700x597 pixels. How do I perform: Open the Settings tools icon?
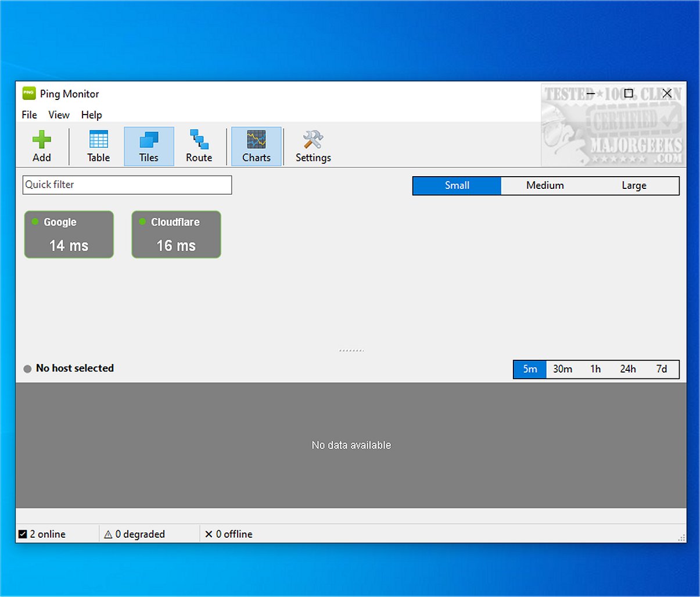313,146
